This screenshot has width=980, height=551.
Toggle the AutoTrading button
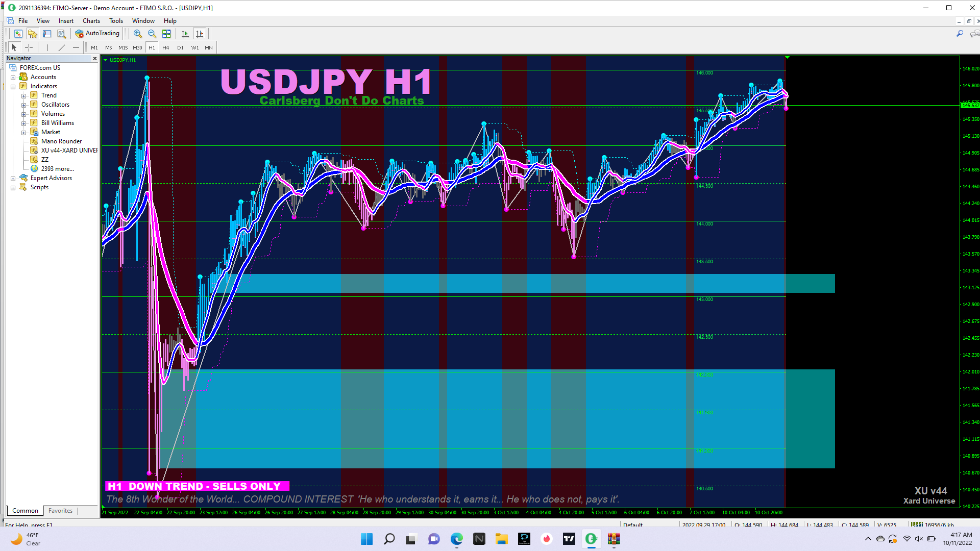(x=97, y=33)
